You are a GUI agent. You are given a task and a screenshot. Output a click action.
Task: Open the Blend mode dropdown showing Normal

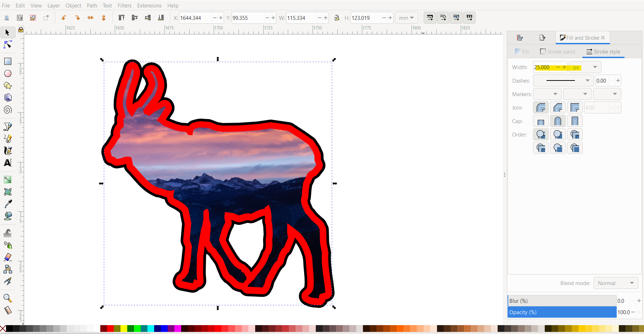click(616, 283)
